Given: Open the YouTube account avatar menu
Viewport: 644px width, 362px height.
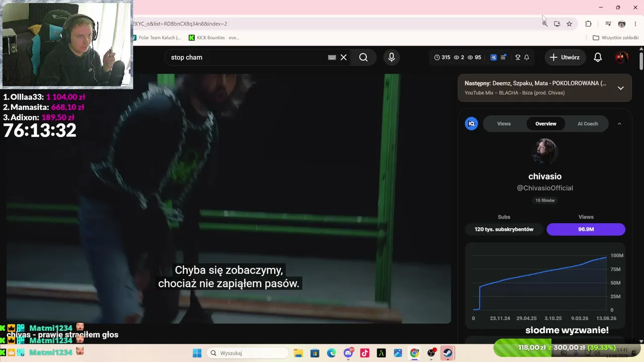Looking at the screenshot, I should point(621,57).
